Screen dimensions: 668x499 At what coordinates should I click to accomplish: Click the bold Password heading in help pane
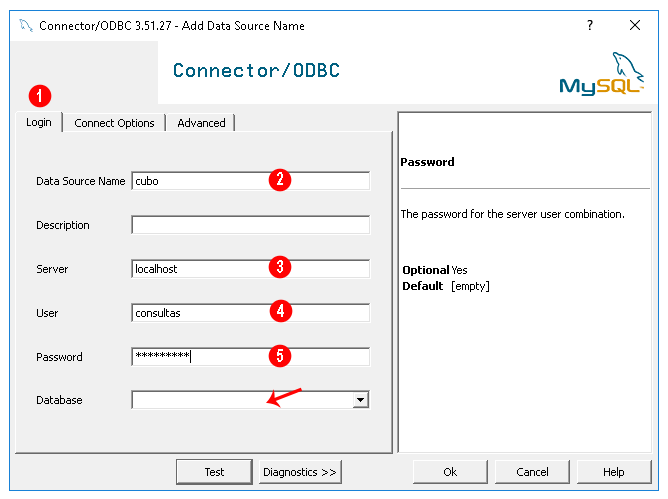pyautogui.click(x=427, y=162)
